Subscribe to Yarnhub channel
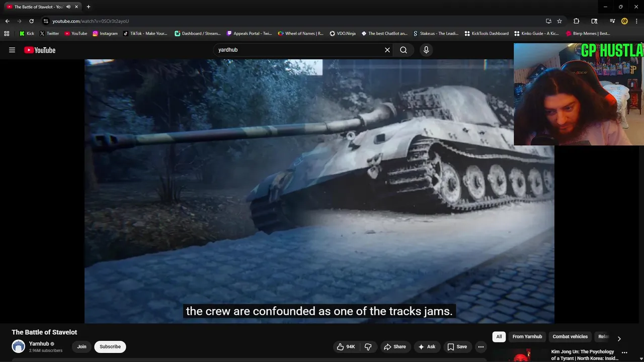Image resolution: width=644 pixels, height=362 pixels. click(110, 346)
